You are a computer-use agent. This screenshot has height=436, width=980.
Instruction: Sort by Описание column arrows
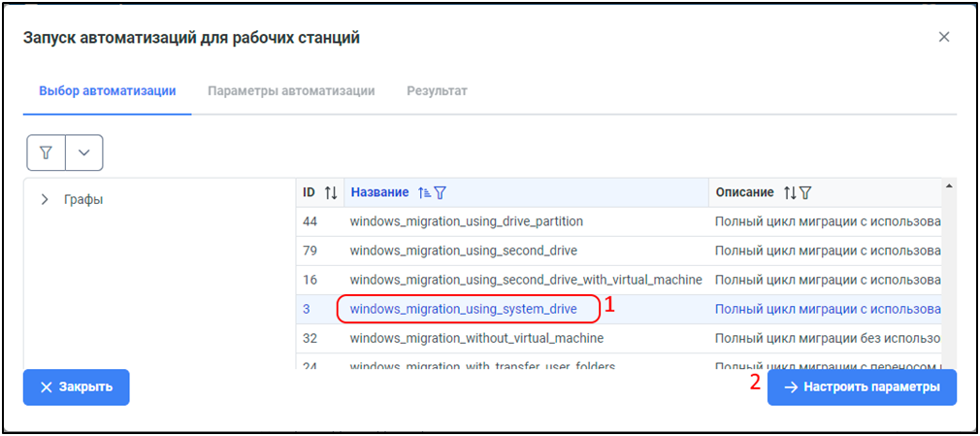789,192
